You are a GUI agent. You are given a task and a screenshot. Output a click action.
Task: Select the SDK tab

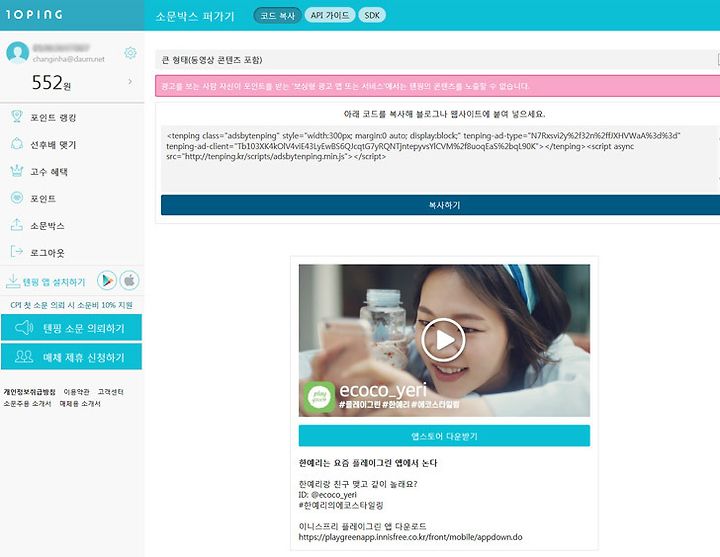pyautogui.click(x=372, y=16)
